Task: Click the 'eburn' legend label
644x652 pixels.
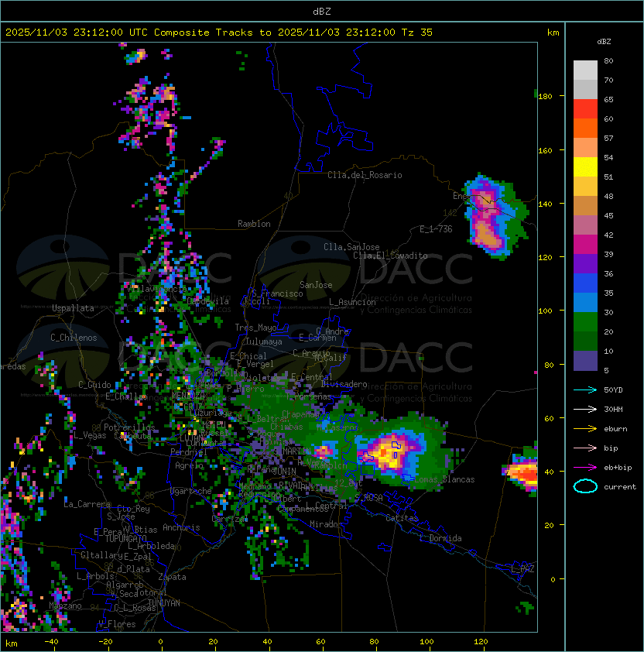Action: click(x=615, y=429)
